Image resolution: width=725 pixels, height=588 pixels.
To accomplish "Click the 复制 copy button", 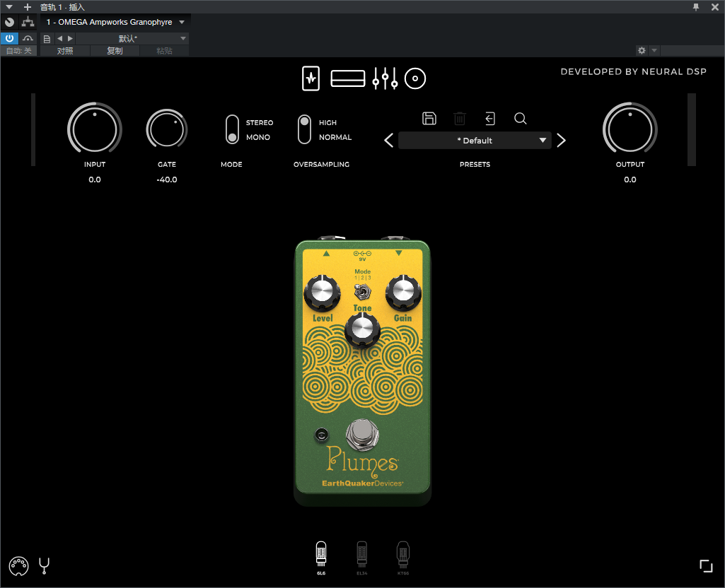I will point(115,51).
